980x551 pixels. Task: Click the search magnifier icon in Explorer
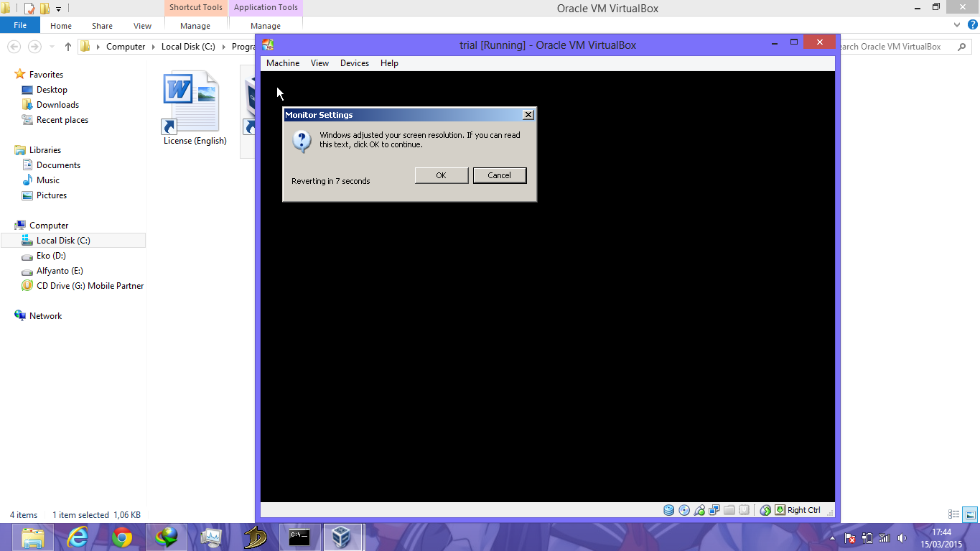click(x=962, y=47)
